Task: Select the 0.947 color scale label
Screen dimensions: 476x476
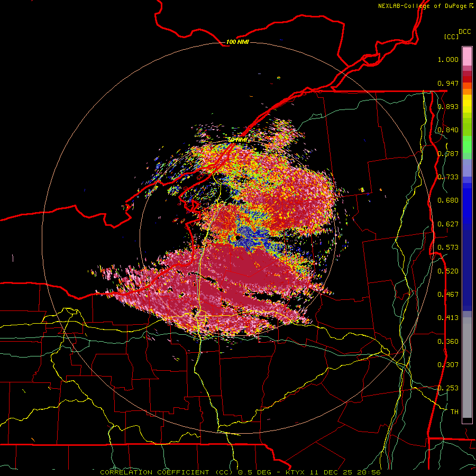Action: 448,83
